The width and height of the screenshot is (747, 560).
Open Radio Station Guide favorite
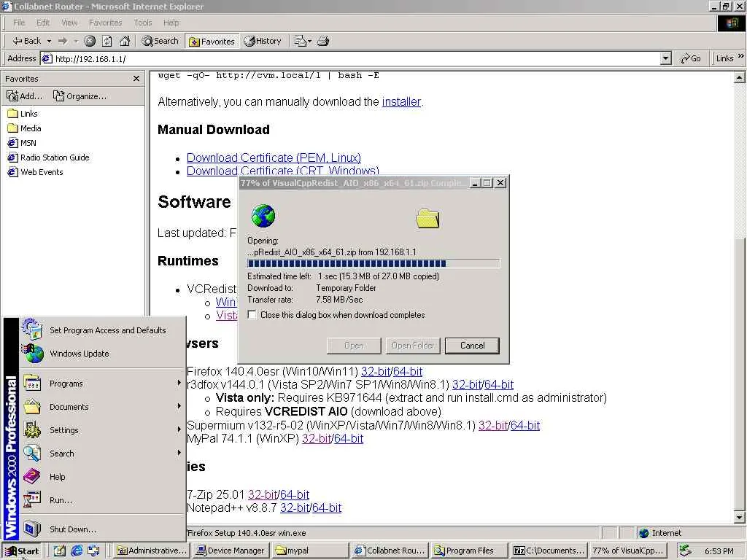pos(49,157)
